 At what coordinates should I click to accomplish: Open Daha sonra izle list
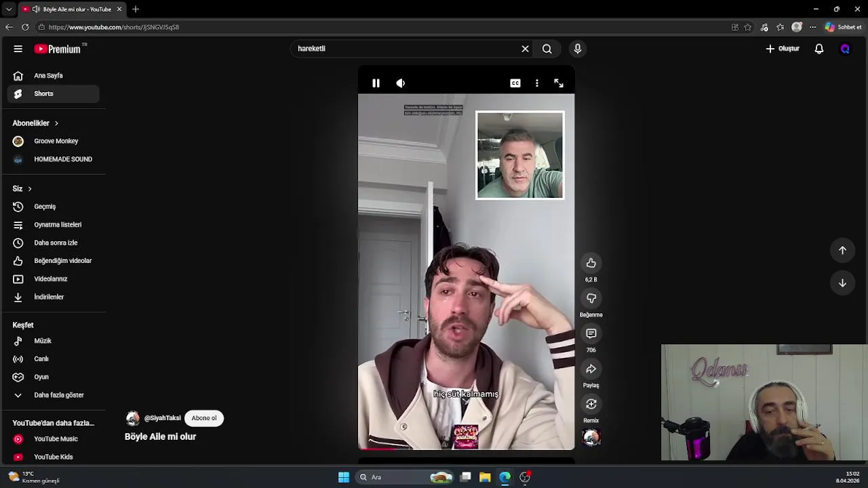(x=53, y=243)
